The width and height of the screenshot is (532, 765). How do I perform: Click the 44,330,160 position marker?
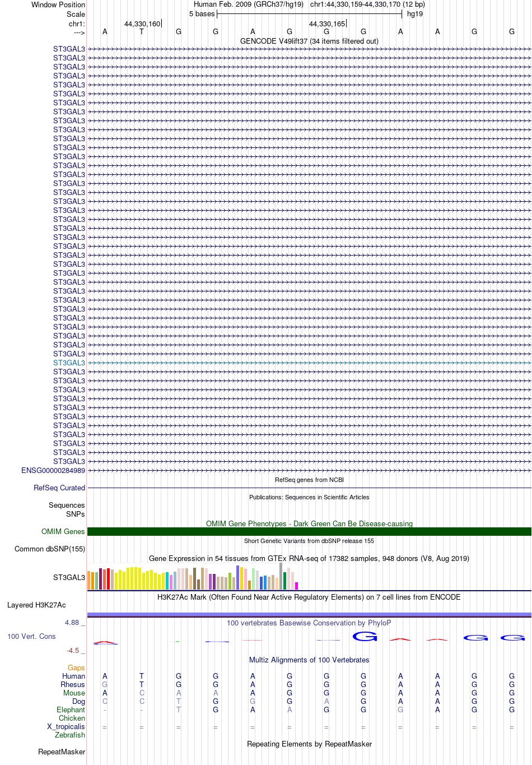tap(142, 24)
